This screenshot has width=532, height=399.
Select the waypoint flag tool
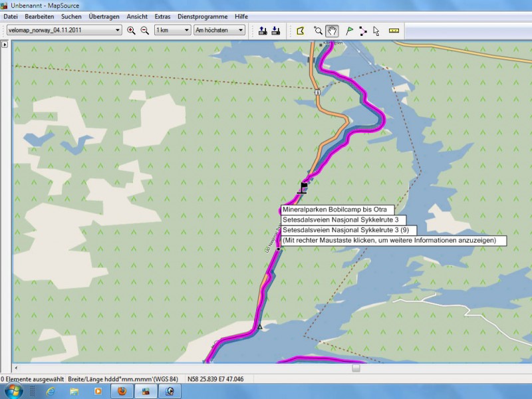coord(350,31)
